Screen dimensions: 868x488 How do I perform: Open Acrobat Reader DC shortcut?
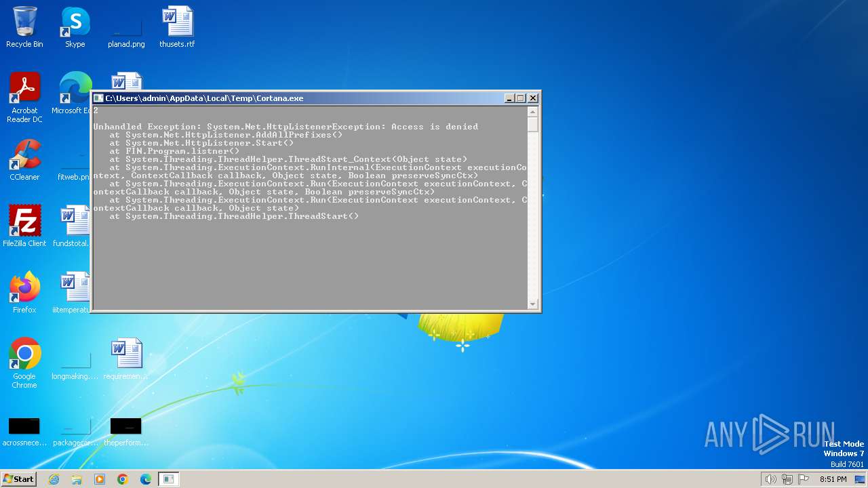(x=24, y=98)
